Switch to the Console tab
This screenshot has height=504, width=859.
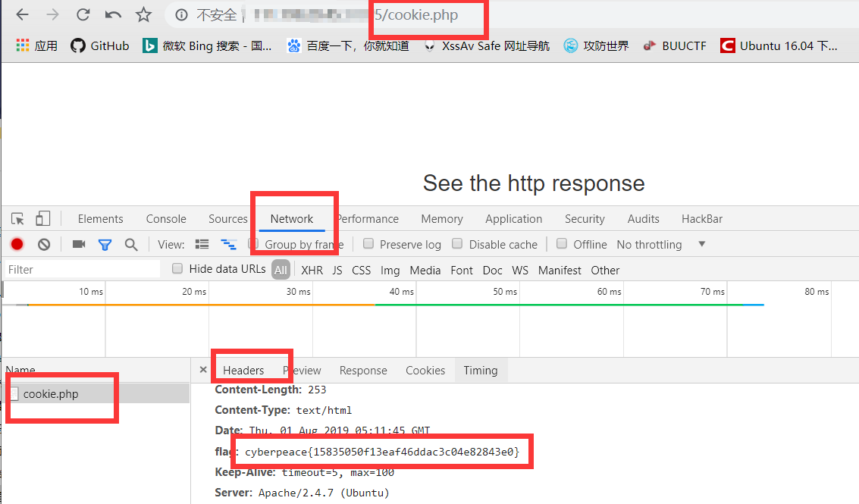coord(166,218)
